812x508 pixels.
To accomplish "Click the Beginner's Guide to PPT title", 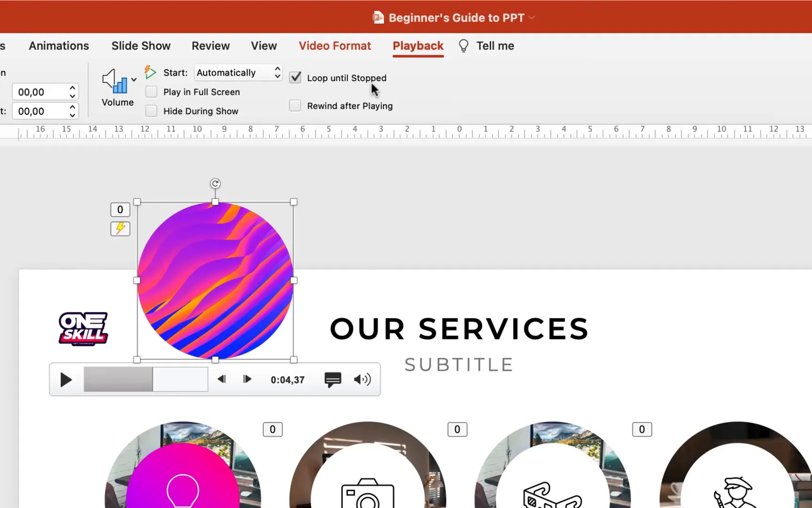I will click(x=456, y=17).
